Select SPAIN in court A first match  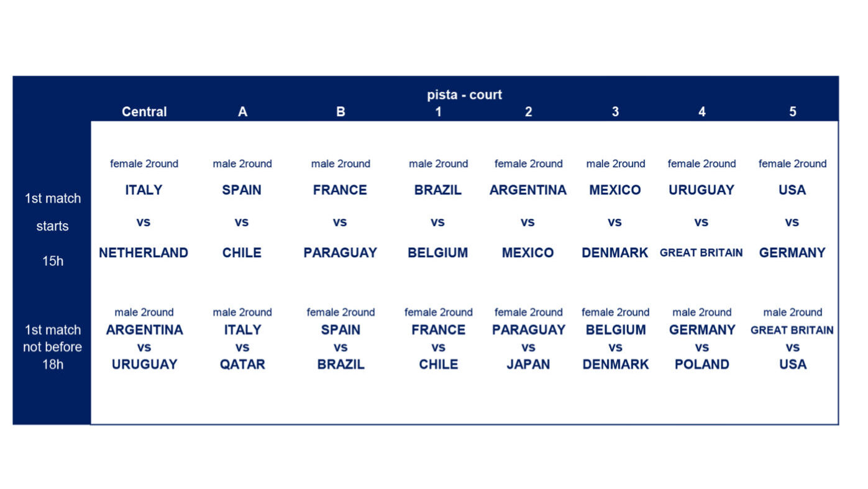point(242,190)
